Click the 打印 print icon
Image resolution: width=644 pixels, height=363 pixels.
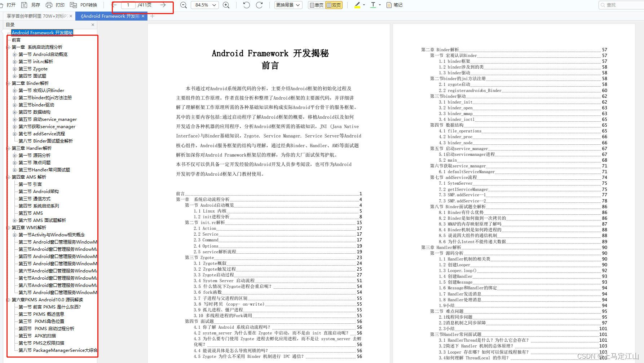tap(49, 5)
